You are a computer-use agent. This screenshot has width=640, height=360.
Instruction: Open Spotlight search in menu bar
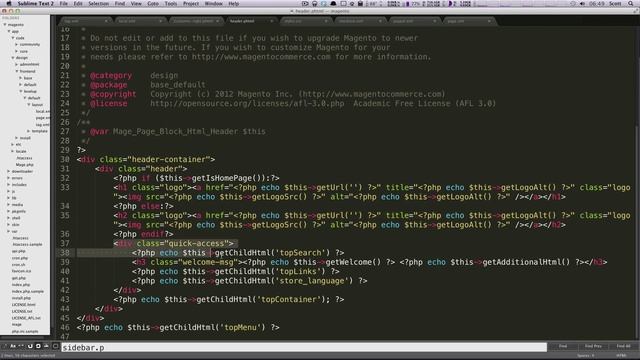point(631,3)
